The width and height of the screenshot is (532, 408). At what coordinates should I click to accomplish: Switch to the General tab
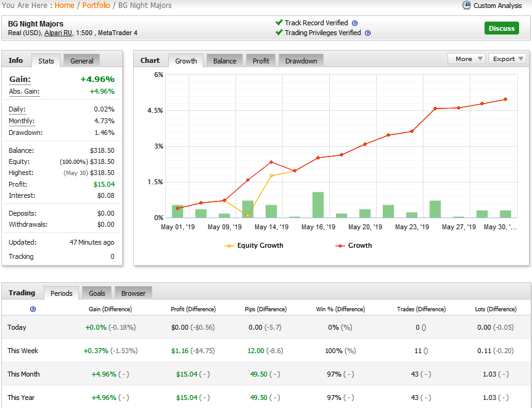(82, 61)
